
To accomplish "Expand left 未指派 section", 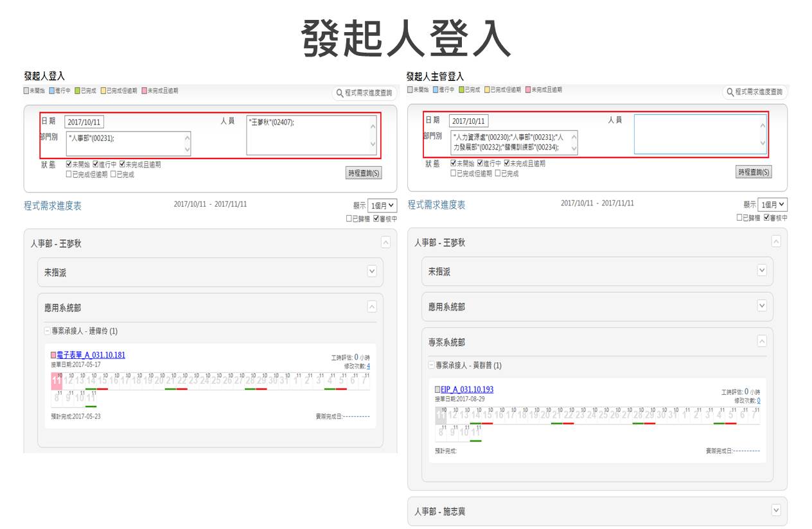I will point(371,272).
